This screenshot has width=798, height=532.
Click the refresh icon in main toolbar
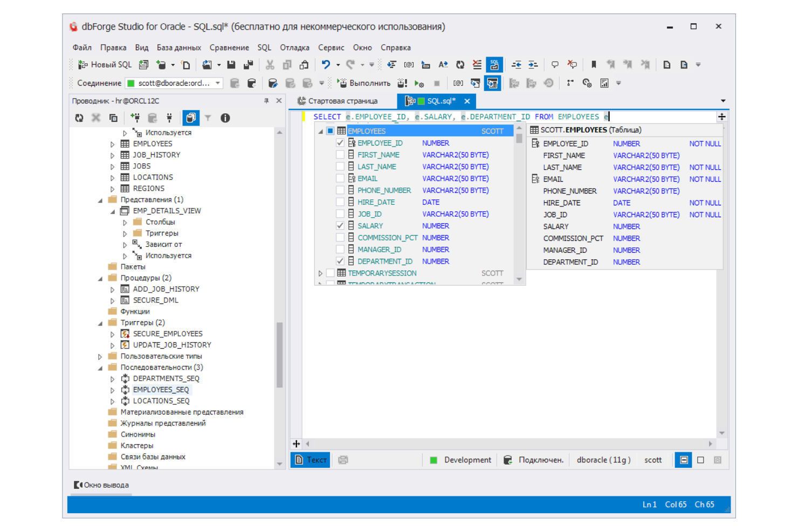pos(460,65)
